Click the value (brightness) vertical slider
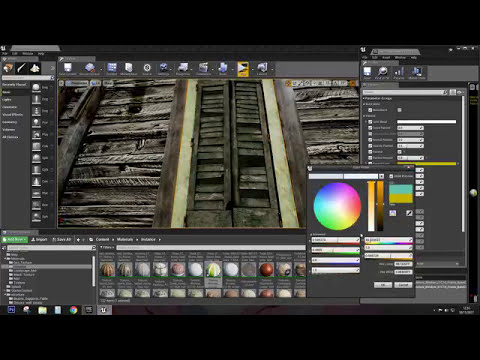The width and height of the screenshot is (480, 360). pos(380,206)
